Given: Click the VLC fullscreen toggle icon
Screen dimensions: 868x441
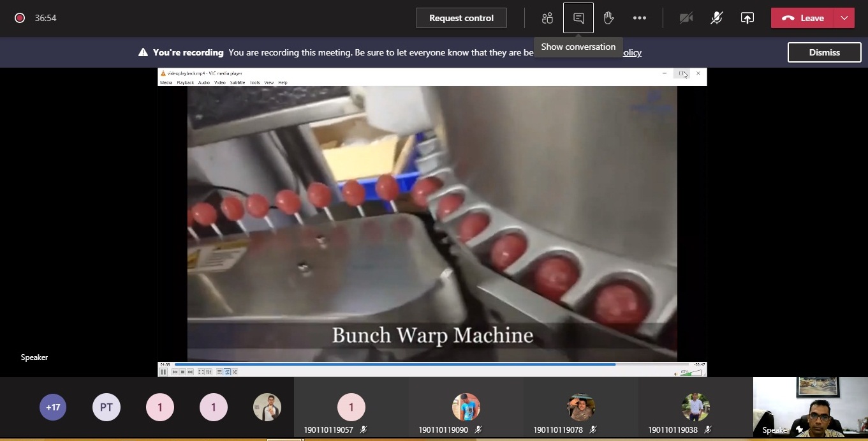Looking at the screenshot, I should point(201,371).
